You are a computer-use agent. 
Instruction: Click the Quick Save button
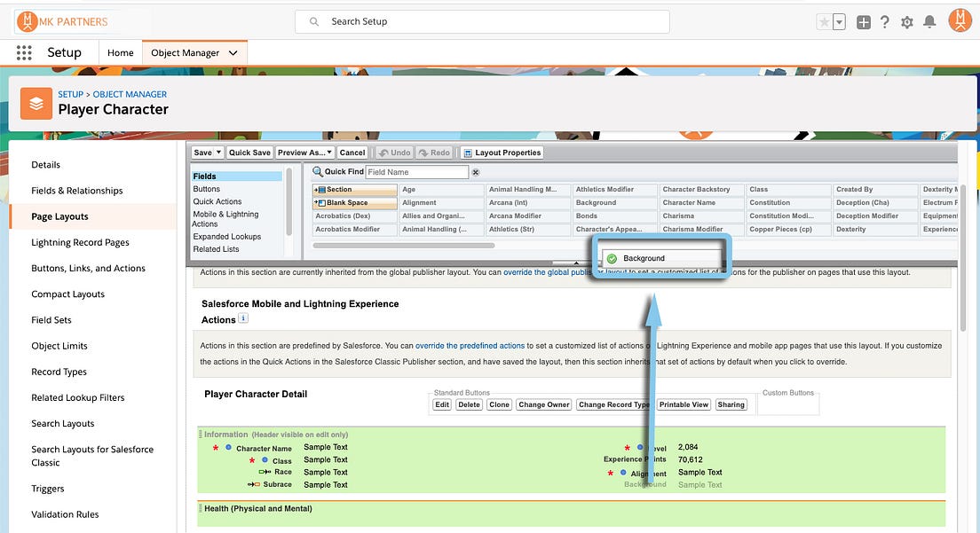249,153
